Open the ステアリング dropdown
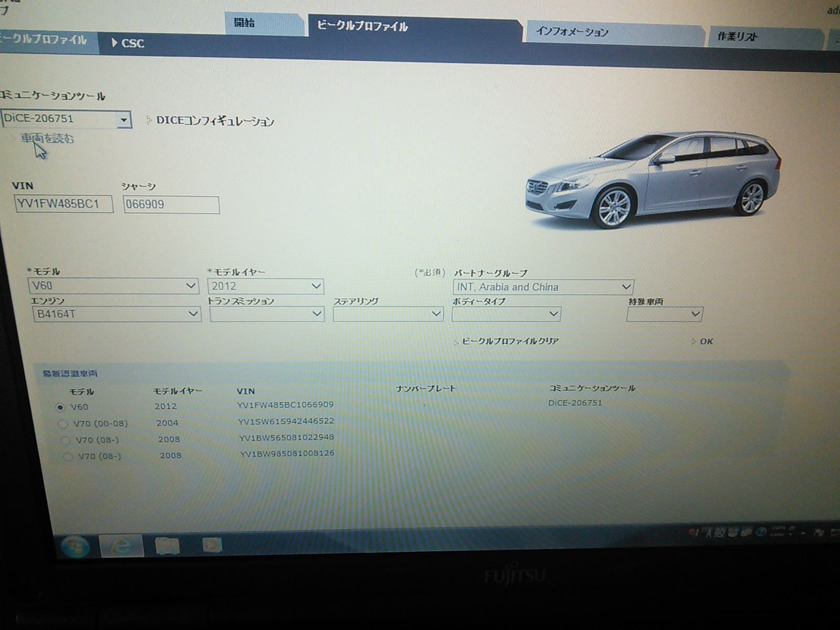This screenshot has height=630, width=840. [x=388, y=314]
